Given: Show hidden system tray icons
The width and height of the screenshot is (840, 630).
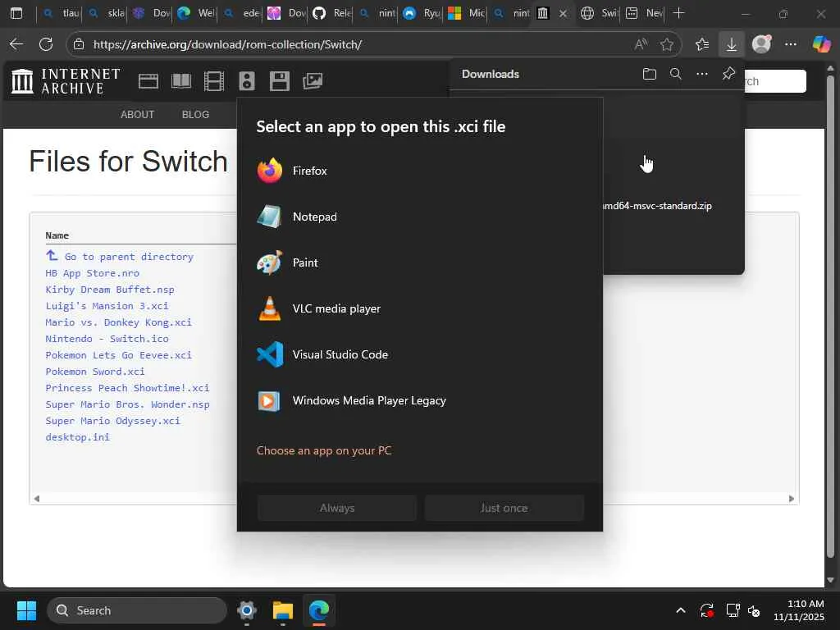Looking at the screenshot, I should tap(680, 610).
